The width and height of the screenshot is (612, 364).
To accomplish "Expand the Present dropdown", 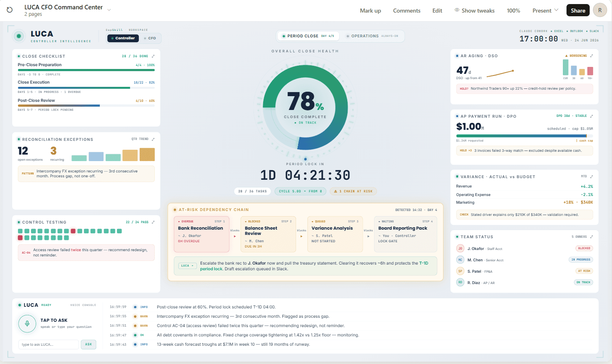I will 545,11.
